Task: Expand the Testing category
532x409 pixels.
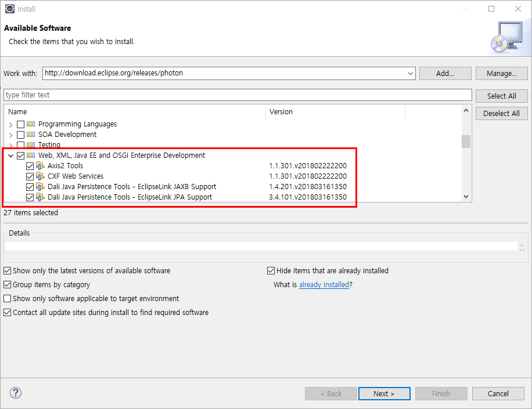Action: 11,146
